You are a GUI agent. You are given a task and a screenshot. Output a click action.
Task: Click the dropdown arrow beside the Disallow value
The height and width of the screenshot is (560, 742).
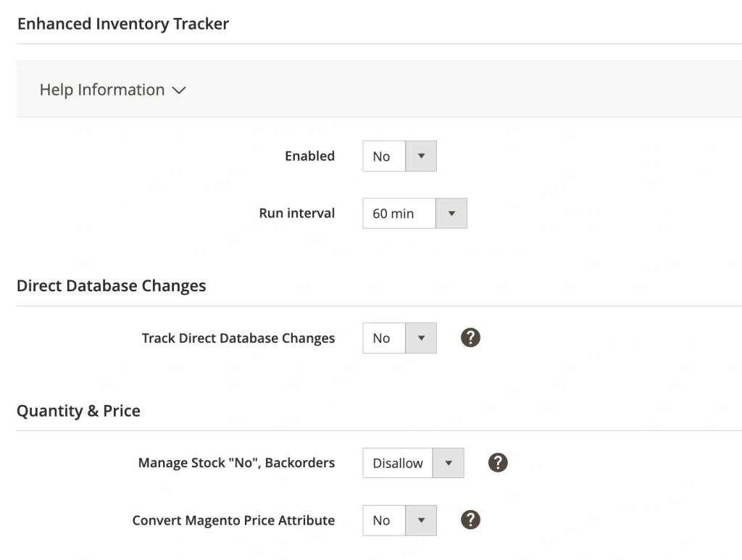pyautogui.click(x=449, y=462)
